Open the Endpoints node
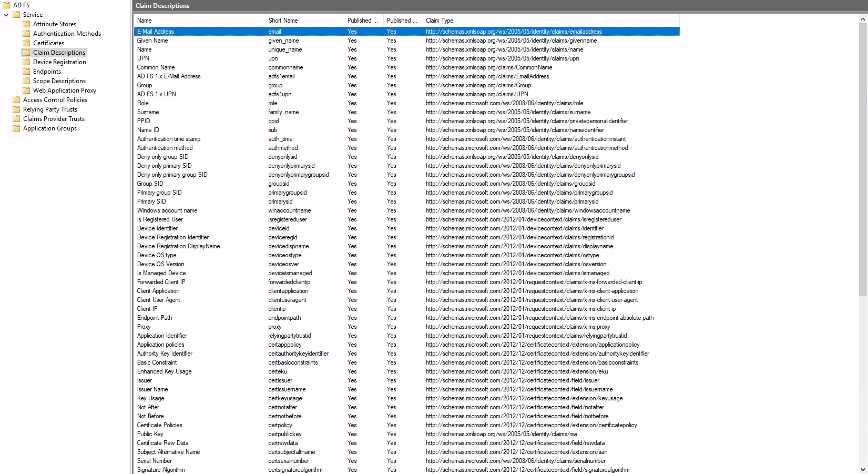868x474 pixels. (47, 72)
